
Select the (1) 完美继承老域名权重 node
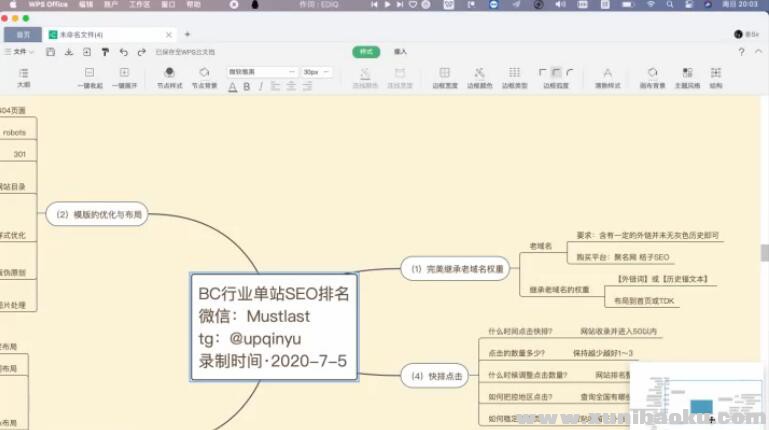click(x=455, y=268)
